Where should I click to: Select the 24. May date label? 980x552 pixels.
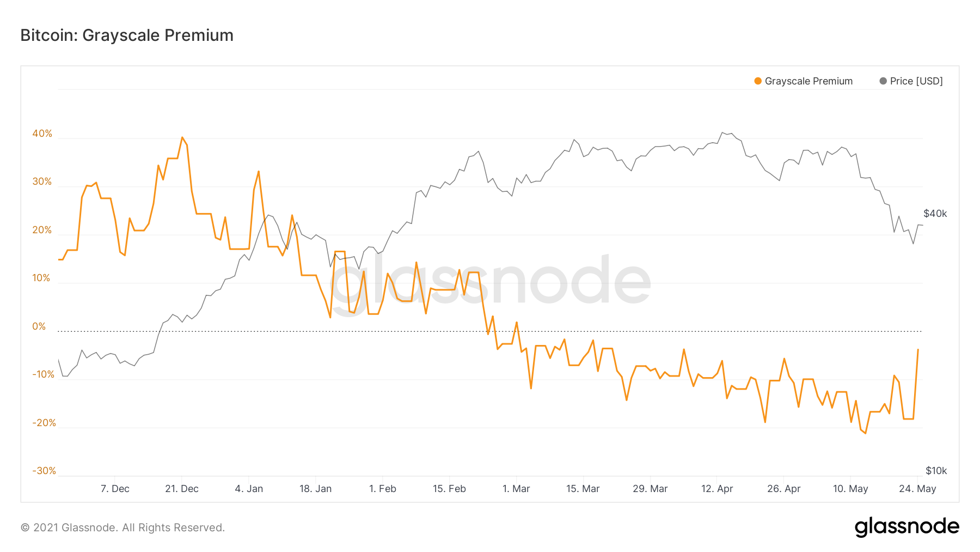[917, 489]
